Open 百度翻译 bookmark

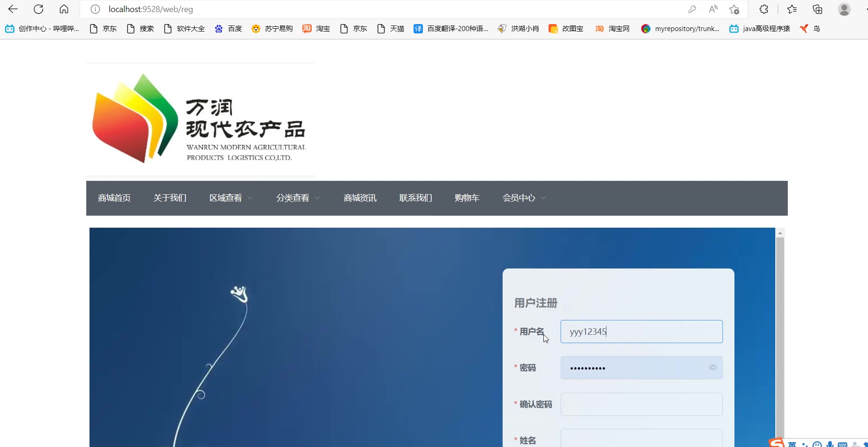(x=451, y=29)
